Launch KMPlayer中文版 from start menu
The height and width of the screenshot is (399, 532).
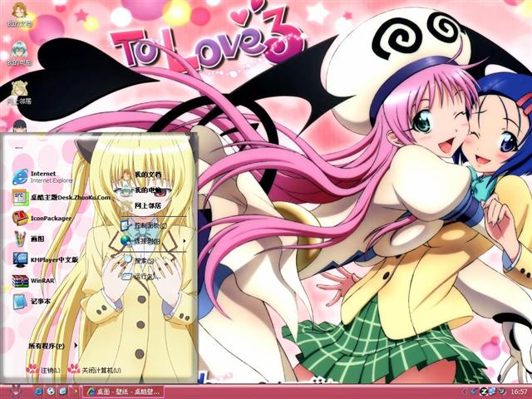tap(45, 259)
